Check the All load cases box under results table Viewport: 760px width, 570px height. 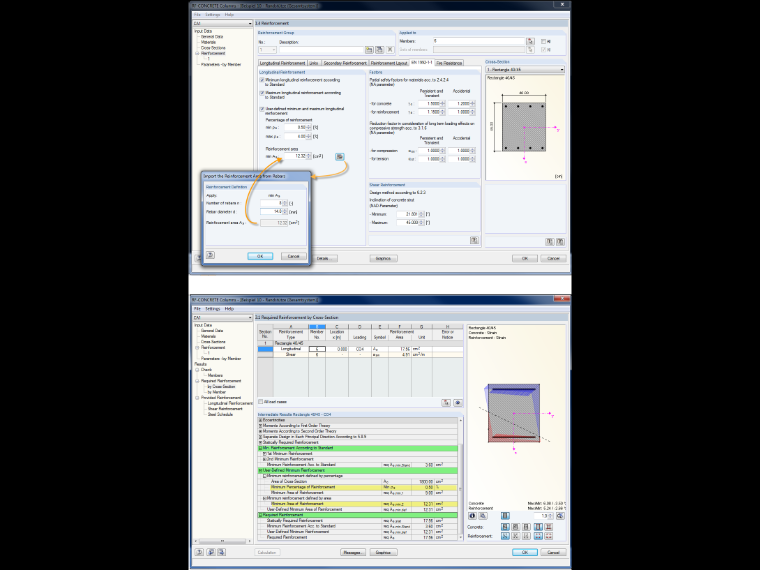(261, 402)
